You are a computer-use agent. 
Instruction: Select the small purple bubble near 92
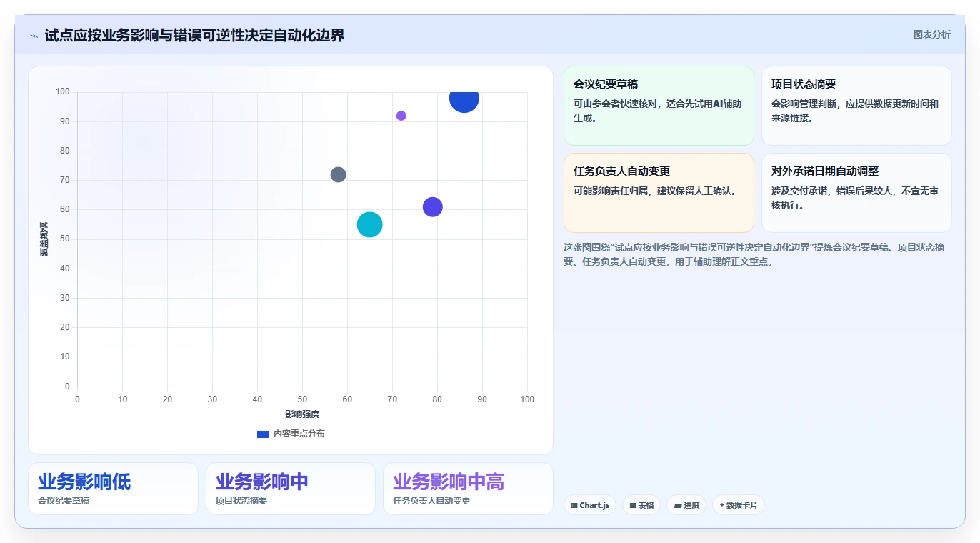401,116
